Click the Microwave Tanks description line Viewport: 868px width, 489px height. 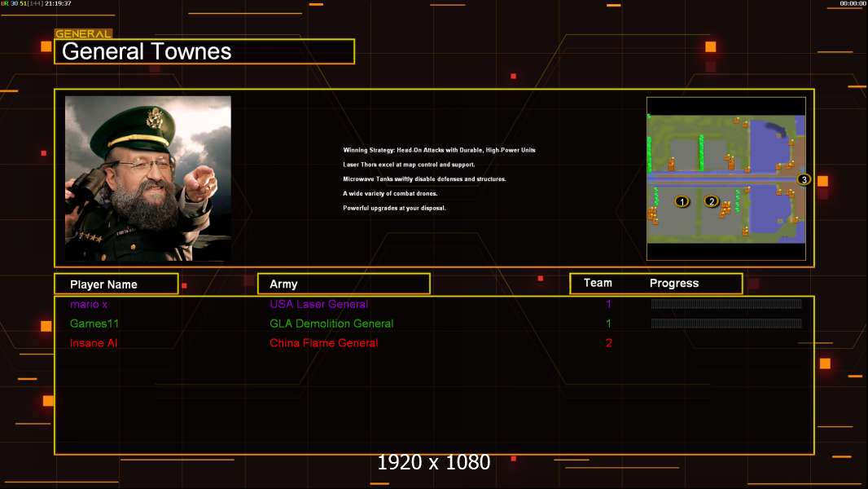tap(424, 178)
